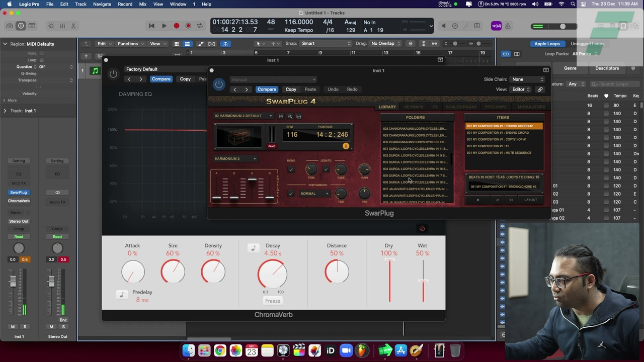The image size is (644, 362).
Task: Open the Library icon in control bar
Action: 10,26
